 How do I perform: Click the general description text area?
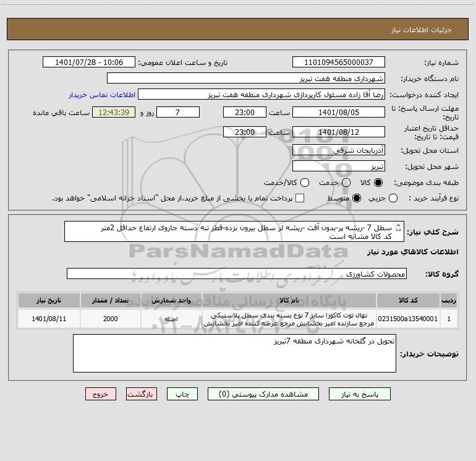point(234,231)
